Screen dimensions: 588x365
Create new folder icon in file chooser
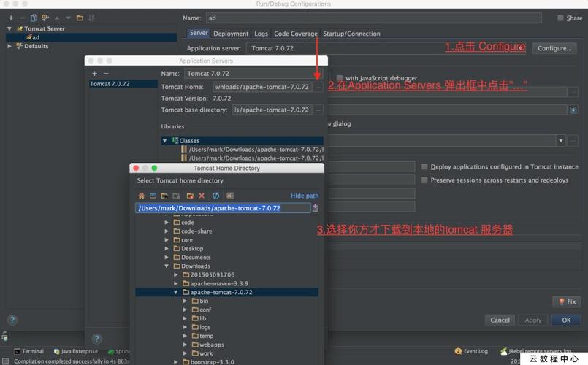(x=190, y=196)
